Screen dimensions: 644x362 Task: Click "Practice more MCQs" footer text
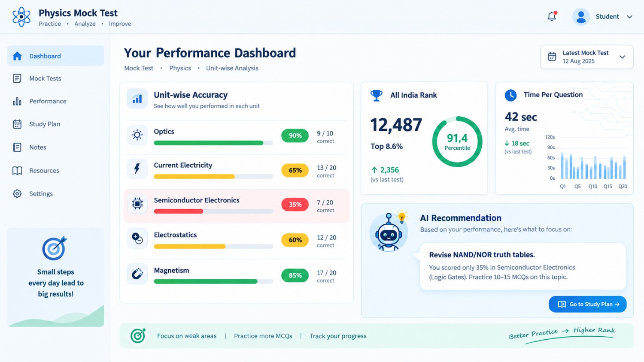click(x=263, y=336)
